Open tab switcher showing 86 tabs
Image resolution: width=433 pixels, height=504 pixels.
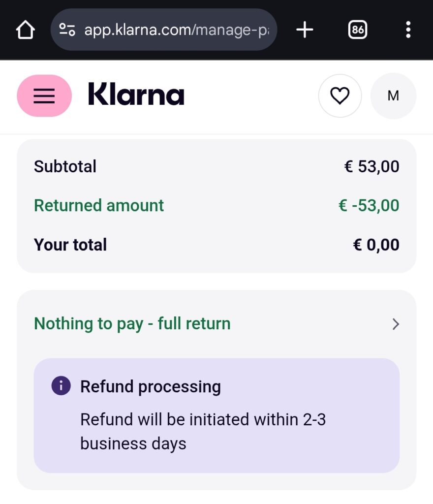[358, 30]
